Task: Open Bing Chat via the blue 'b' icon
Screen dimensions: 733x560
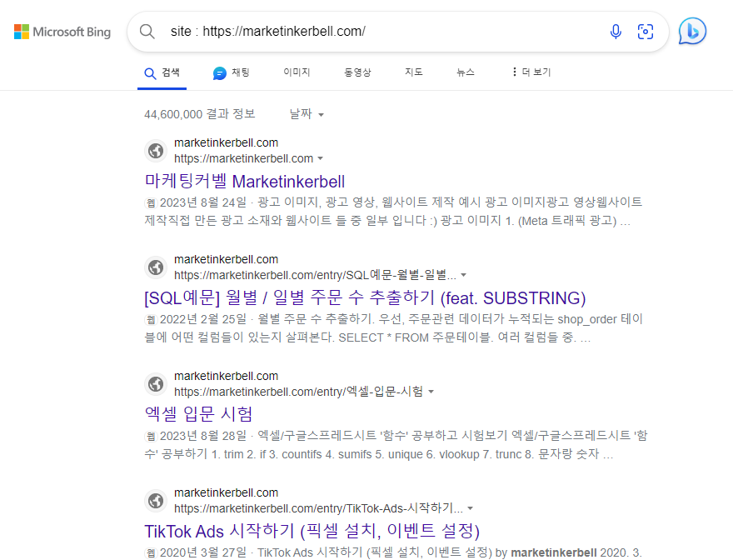Action: click(692, 31)
